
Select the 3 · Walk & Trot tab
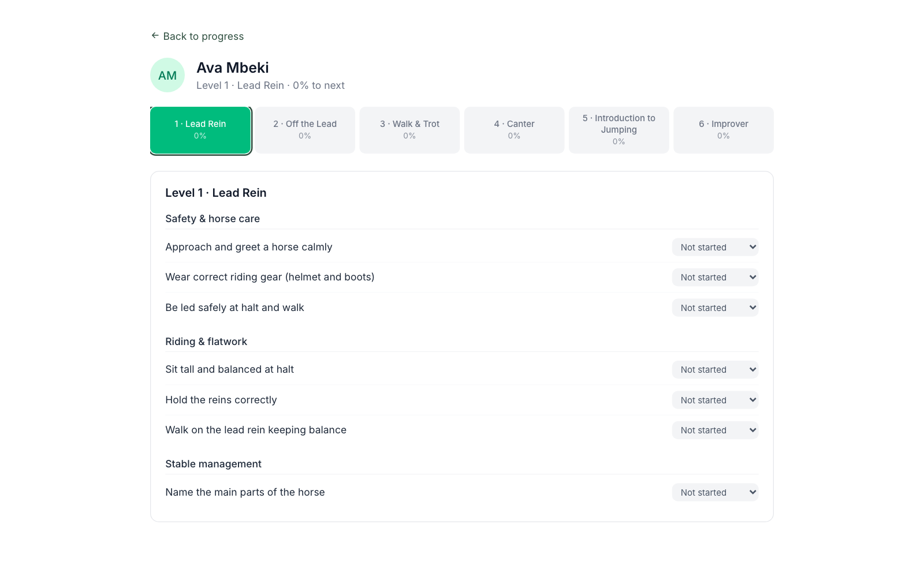pos(409,130)
